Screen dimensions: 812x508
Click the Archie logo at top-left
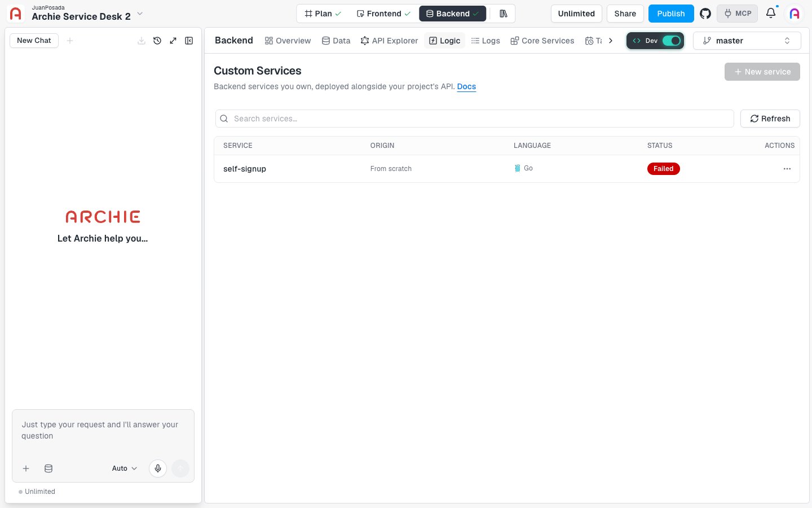16,14
